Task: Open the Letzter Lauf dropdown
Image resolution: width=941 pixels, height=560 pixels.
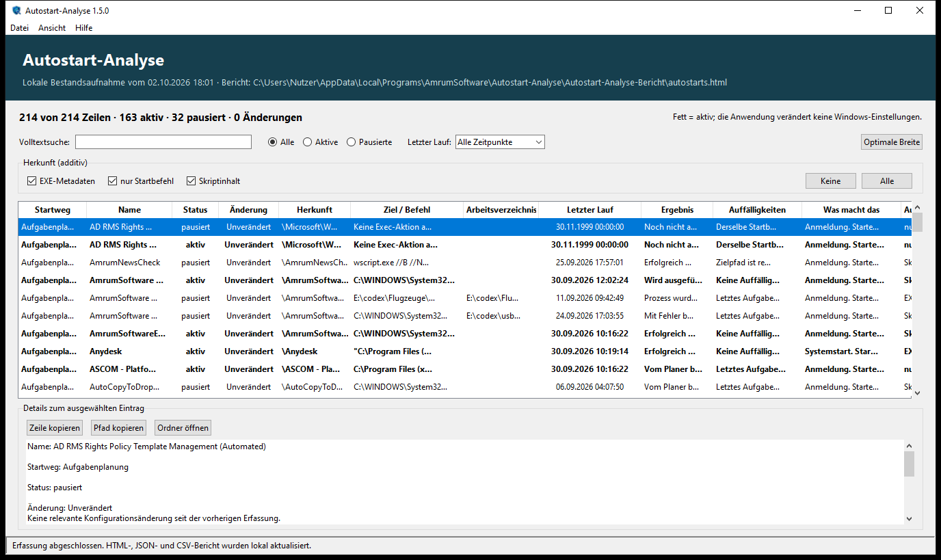Action: [x=500, y=142]
